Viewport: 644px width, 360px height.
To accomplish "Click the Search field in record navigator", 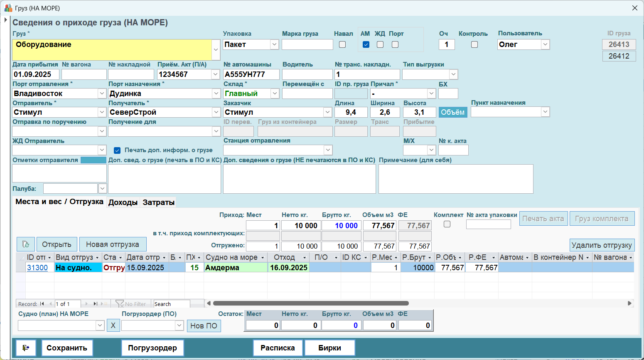I will coord(172,304).
